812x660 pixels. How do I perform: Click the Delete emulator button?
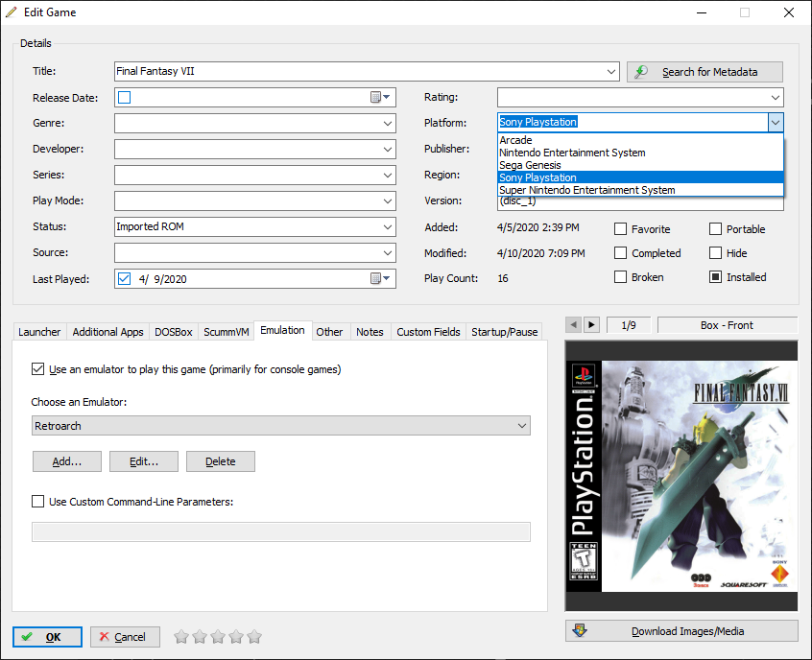(221, 461)
